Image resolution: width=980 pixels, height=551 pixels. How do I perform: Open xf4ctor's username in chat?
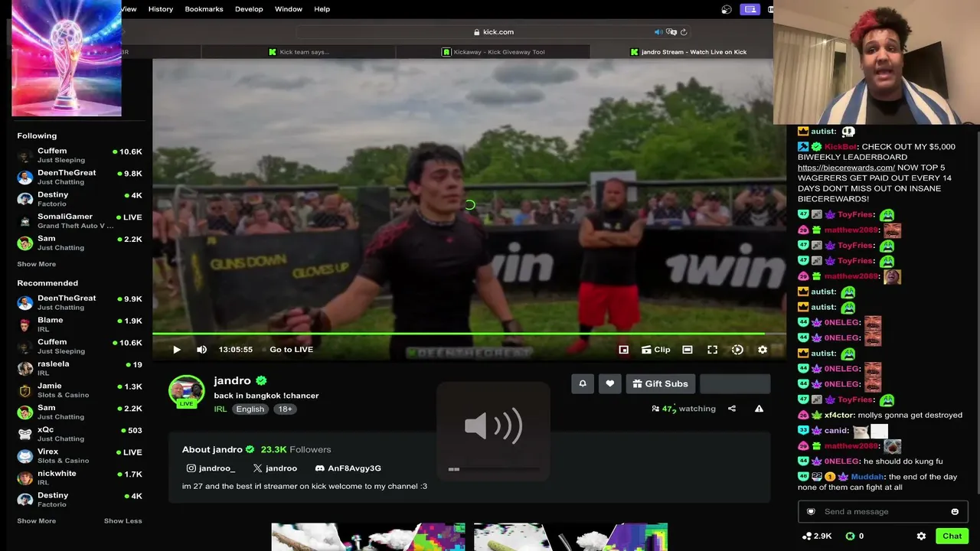tap(839, 416)
